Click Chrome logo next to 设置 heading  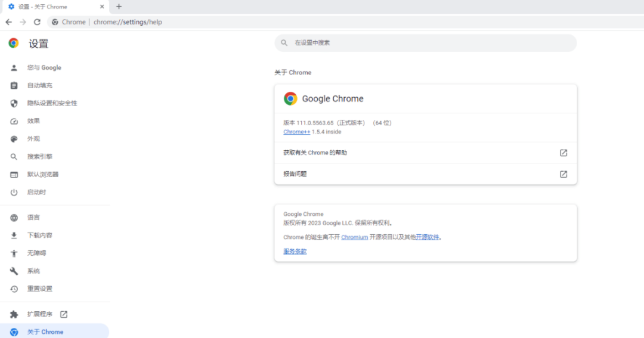tap(14, 43)
